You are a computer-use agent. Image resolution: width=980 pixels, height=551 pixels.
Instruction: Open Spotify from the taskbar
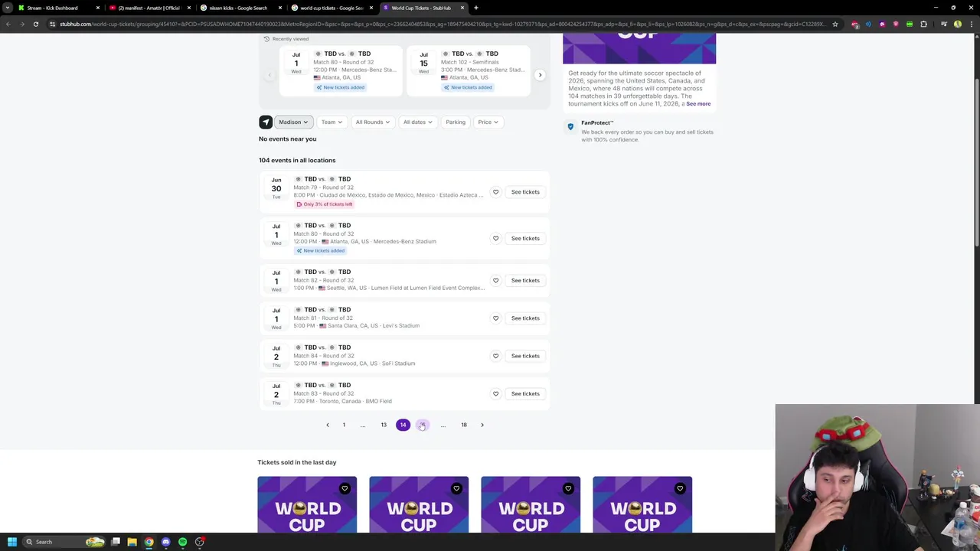pyautogui.click(x=182, y=542)
